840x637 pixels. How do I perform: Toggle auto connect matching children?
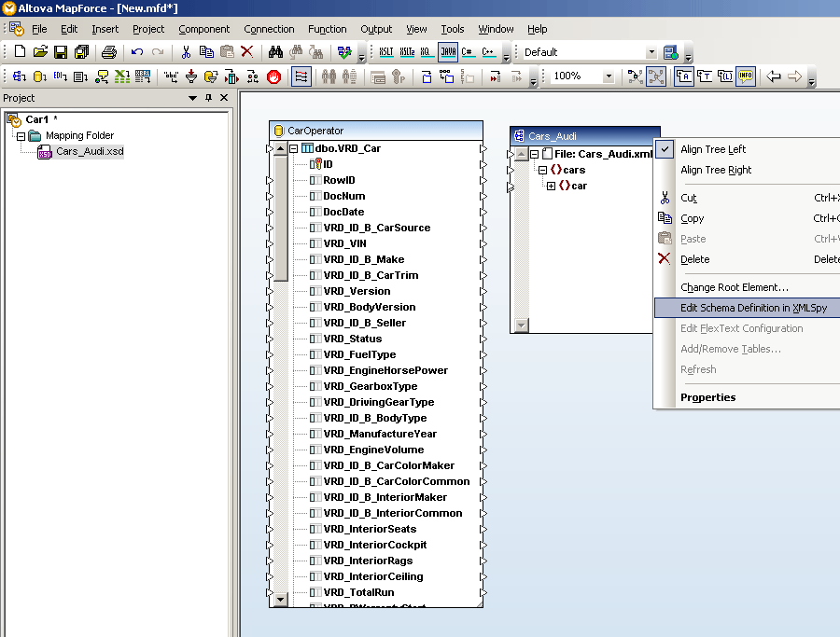point(301,76)
